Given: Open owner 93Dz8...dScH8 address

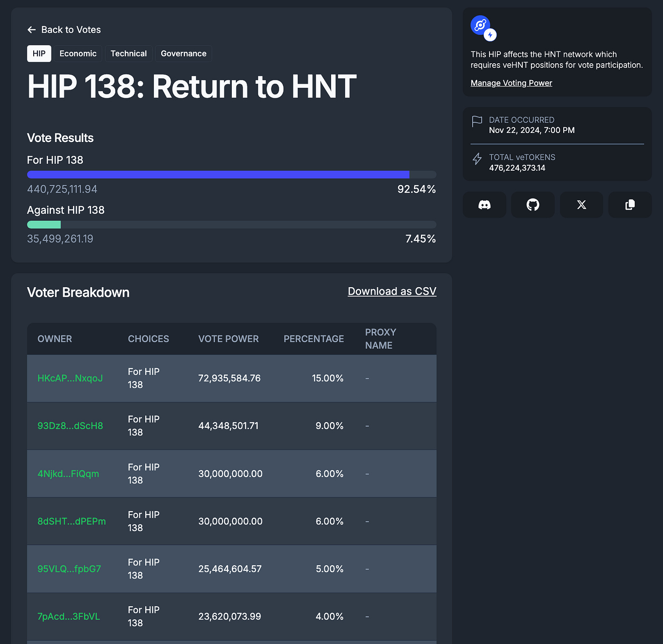Looking at the screenshot, I should [70, 426].
